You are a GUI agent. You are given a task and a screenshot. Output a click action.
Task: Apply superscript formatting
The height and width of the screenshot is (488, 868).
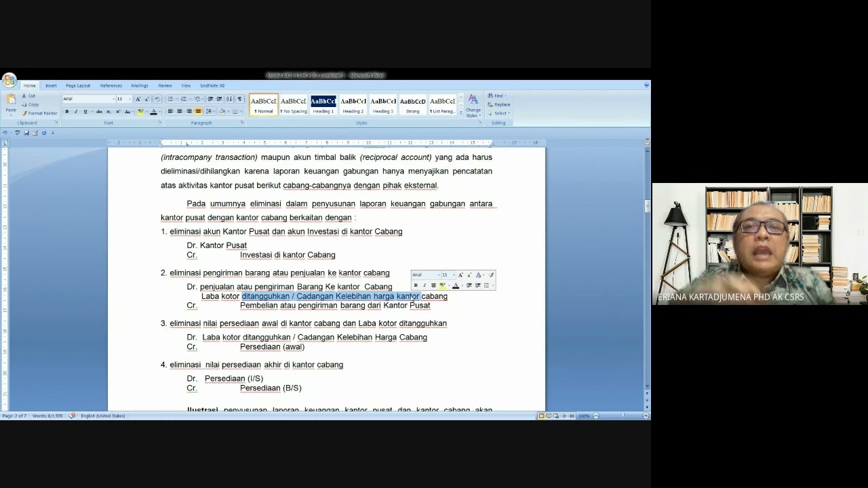[118, 111]
